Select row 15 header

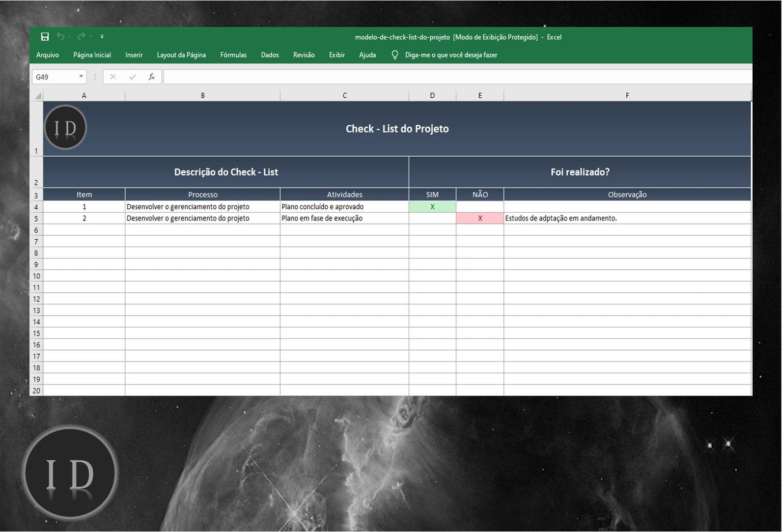36,334
